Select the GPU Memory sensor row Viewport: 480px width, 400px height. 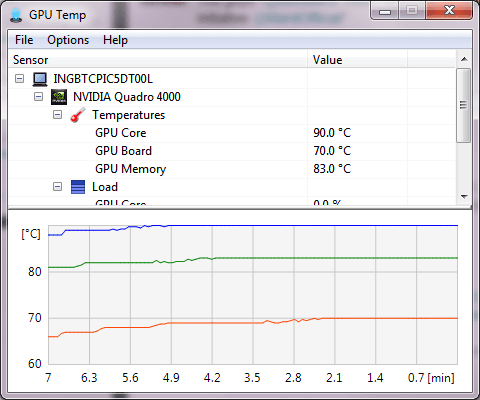click(231, 169)
